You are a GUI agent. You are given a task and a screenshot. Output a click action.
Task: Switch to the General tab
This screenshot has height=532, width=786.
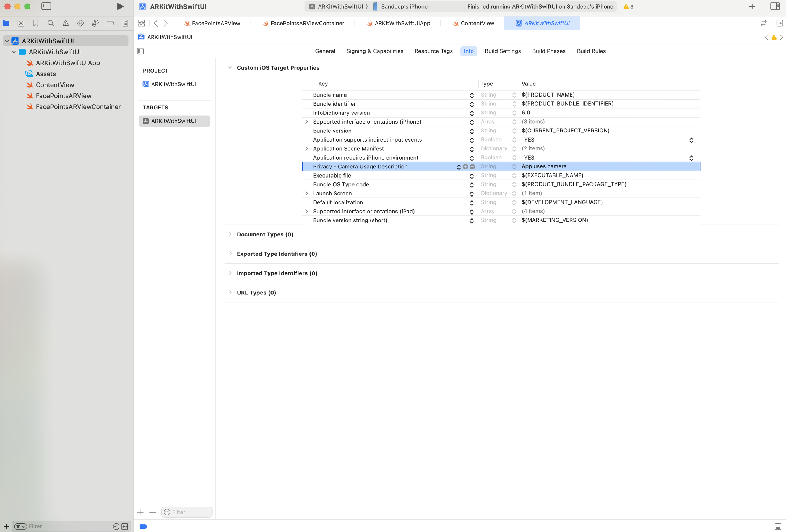click(325, 51)
